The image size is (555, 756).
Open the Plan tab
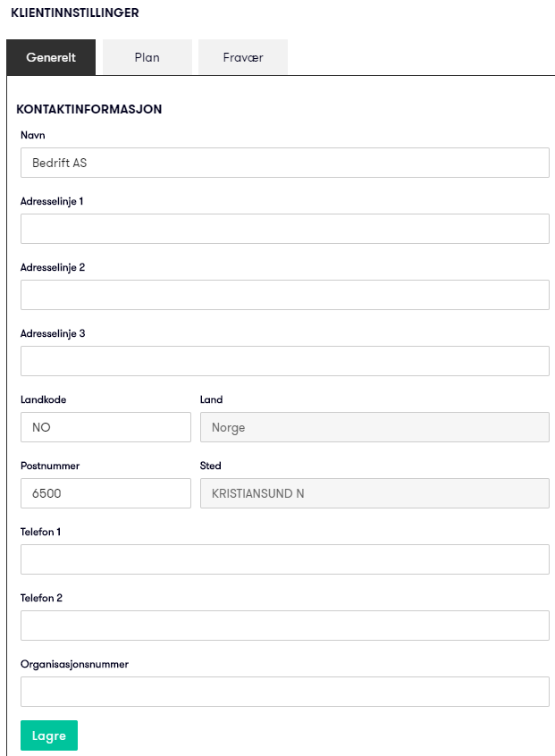click(147, 57)
